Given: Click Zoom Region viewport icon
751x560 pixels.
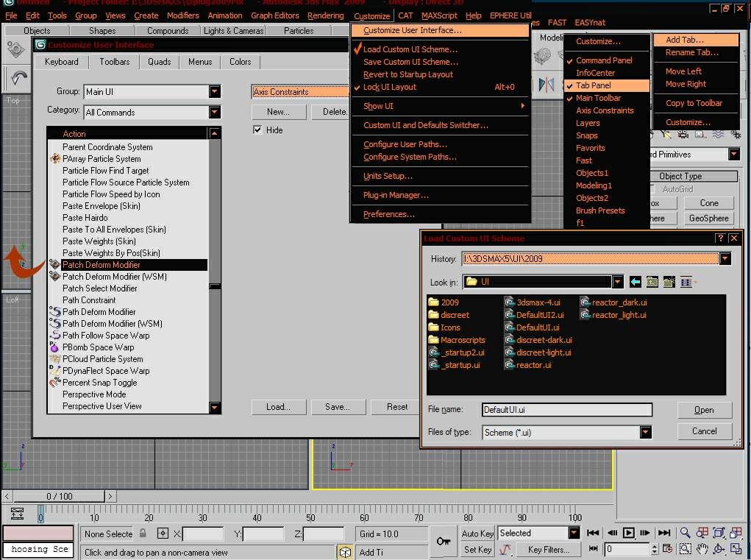Looking at the screenshot, I should click(686, 549).
